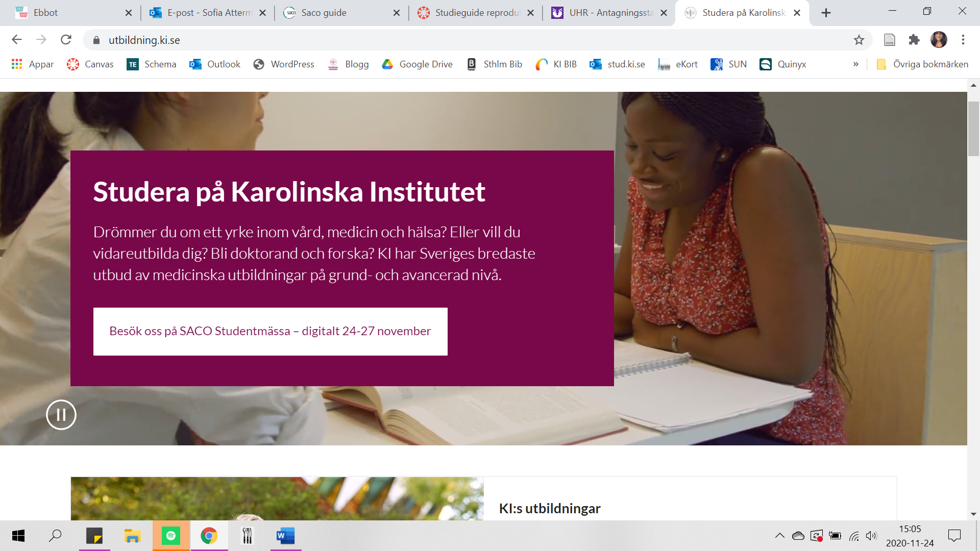
Task: Open the Canvas bookmark
Action: [90, 64]
